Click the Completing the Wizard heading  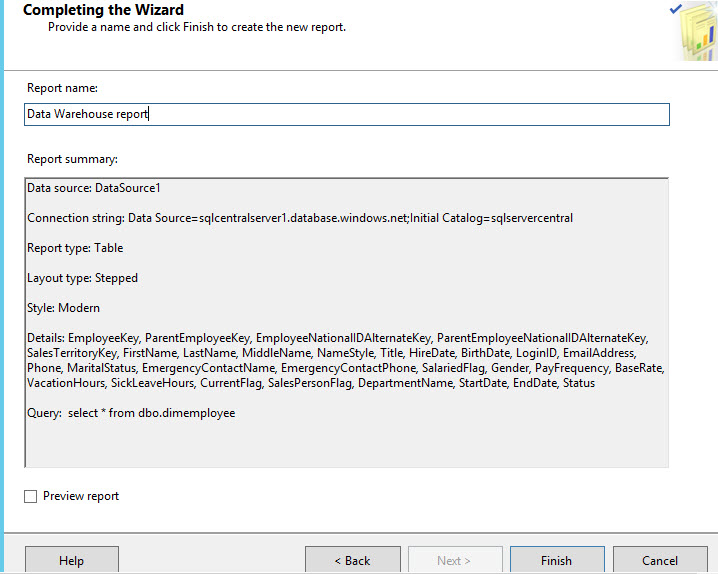(103, 10)
